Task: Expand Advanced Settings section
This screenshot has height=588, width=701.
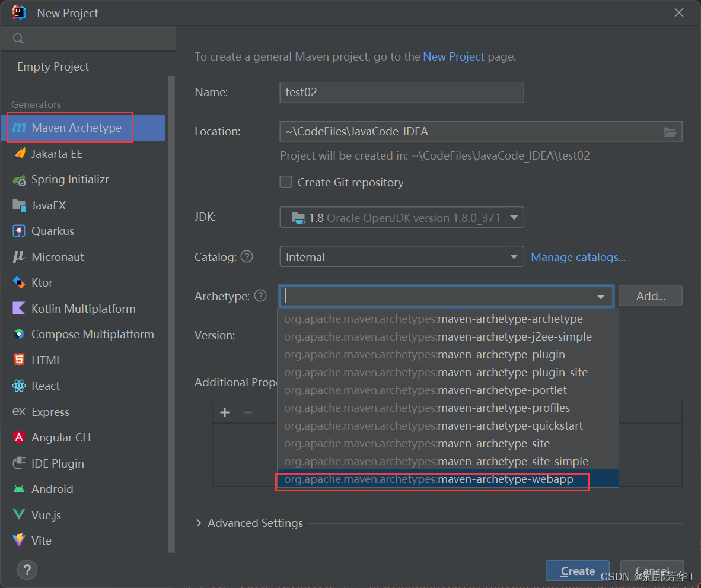Action: pos(199,523)
